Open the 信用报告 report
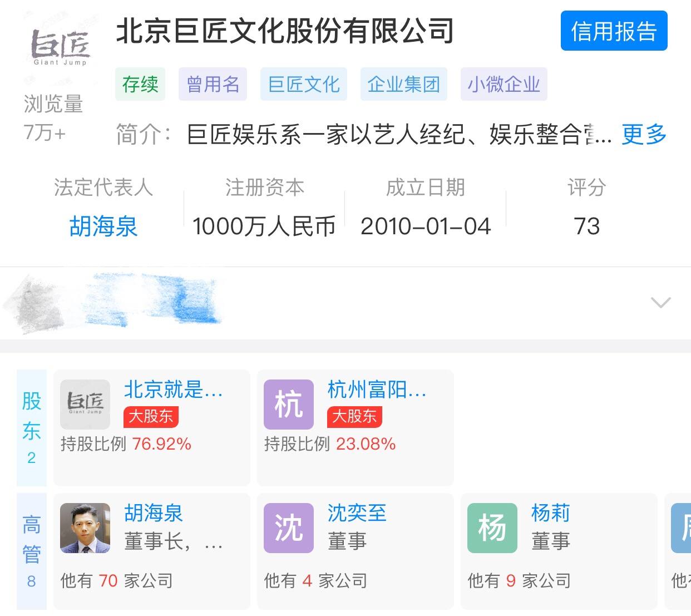Image resolution: width=691 pixels, height=616 pixels. [613, 32]
